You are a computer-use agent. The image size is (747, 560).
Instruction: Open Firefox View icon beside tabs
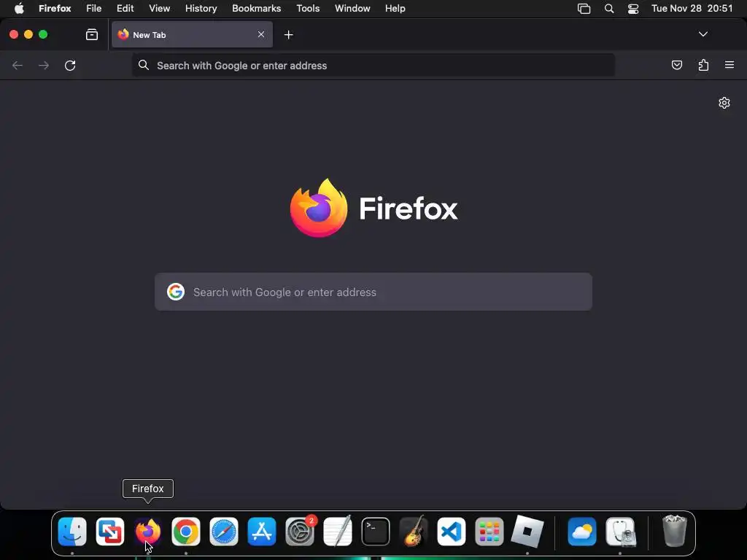92,34
